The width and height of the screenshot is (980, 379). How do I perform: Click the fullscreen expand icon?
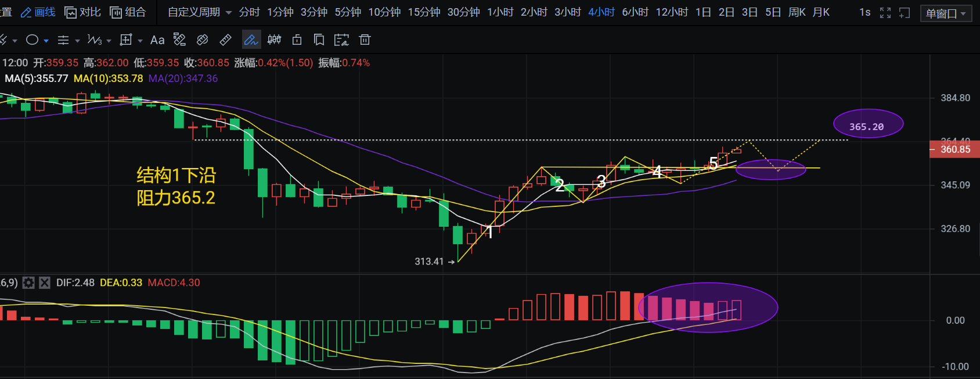coord(885,13)
